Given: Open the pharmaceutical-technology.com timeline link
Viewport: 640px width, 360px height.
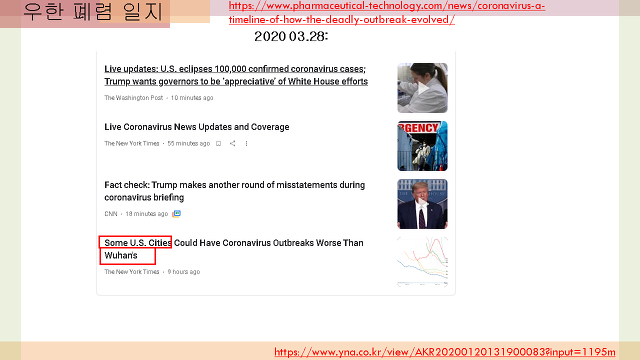Looking at the screenshot, I should [387, 13].
